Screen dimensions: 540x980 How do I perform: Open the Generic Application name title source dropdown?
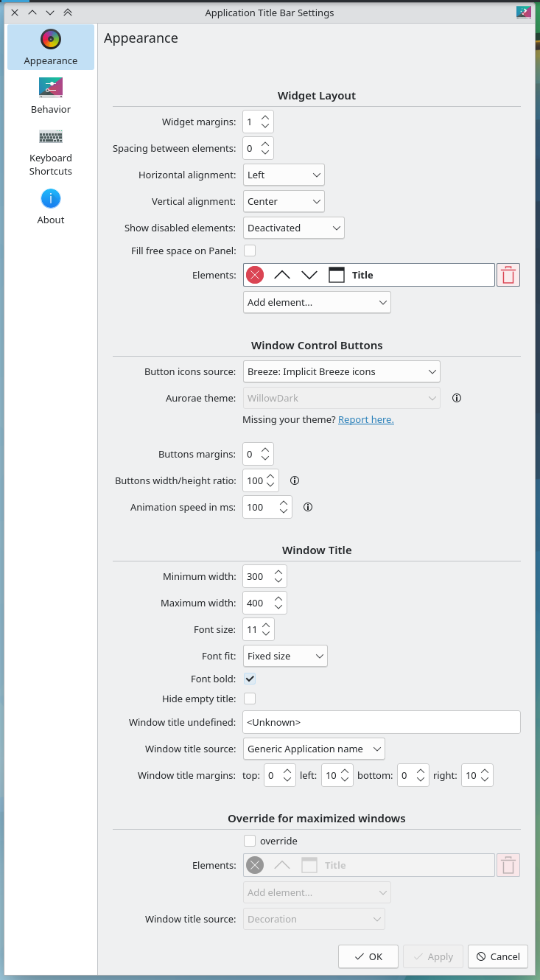click(x=314, y=749)
